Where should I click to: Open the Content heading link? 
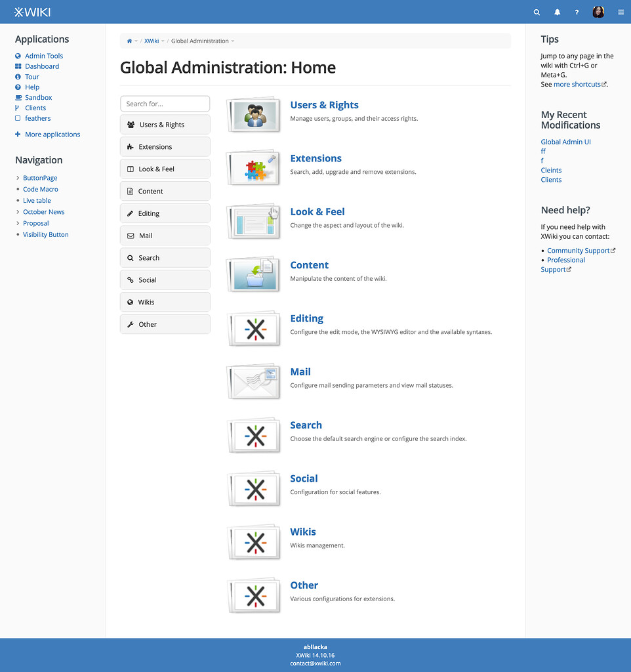(310, 265)
